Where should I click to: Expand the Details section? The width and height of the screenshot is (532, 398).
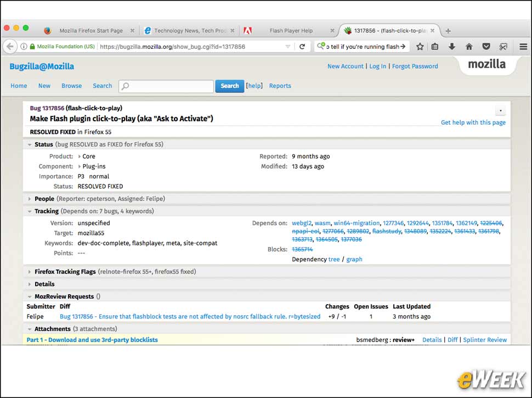coord(30,284)
